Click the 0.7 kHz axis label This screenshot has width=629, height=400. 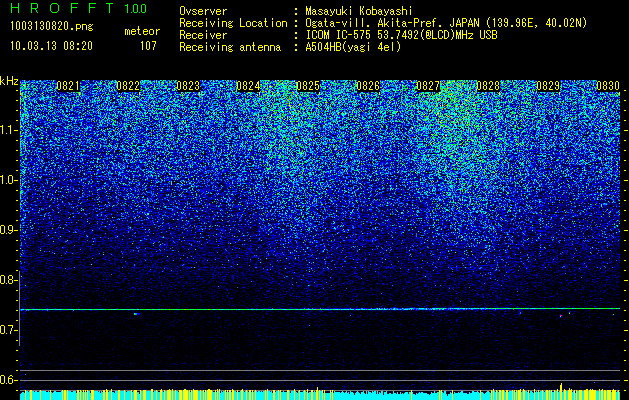pyautogui.click(x=8, y=330)
